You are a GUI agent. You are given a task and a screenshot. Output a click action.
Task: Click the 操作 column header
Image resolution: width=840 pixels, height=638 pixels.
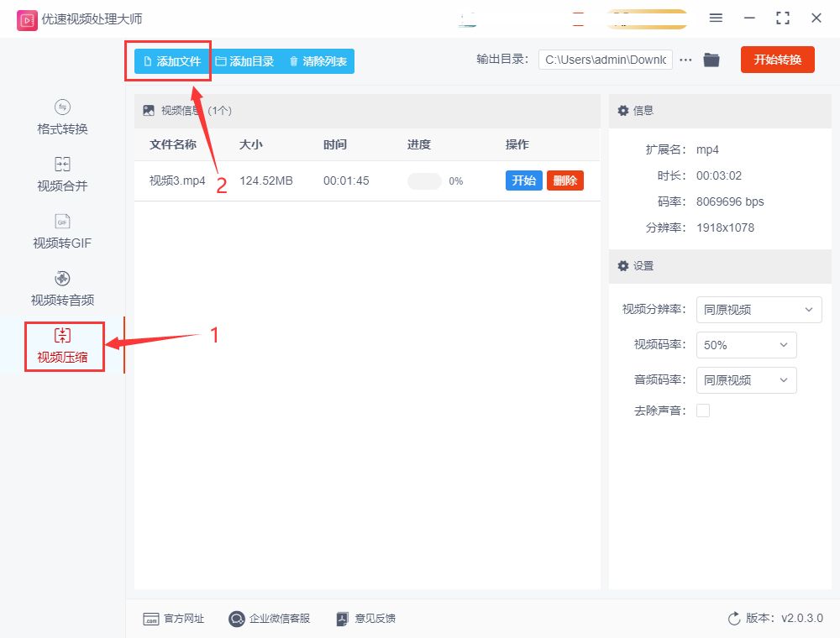coord(517,144)
